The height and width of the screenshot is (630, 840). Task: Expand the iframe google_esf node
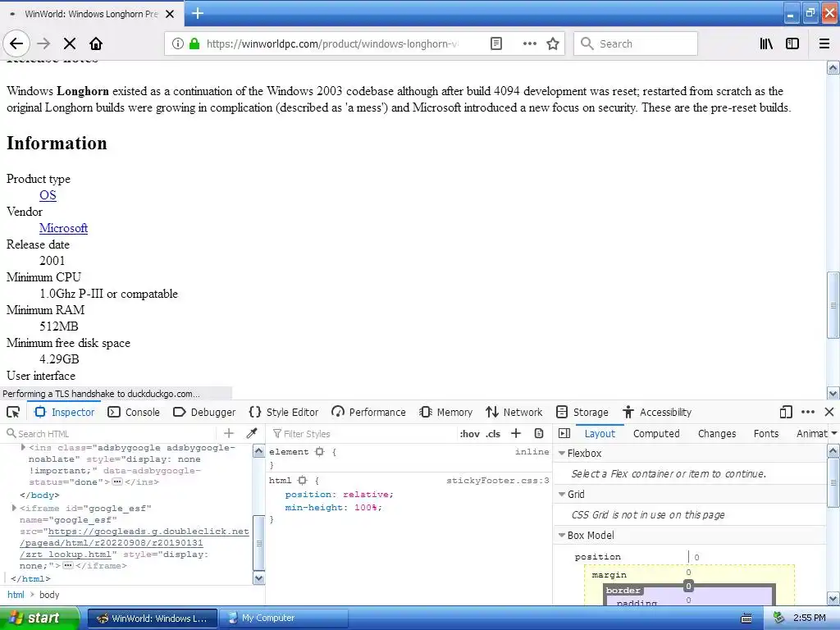(14, 507)
